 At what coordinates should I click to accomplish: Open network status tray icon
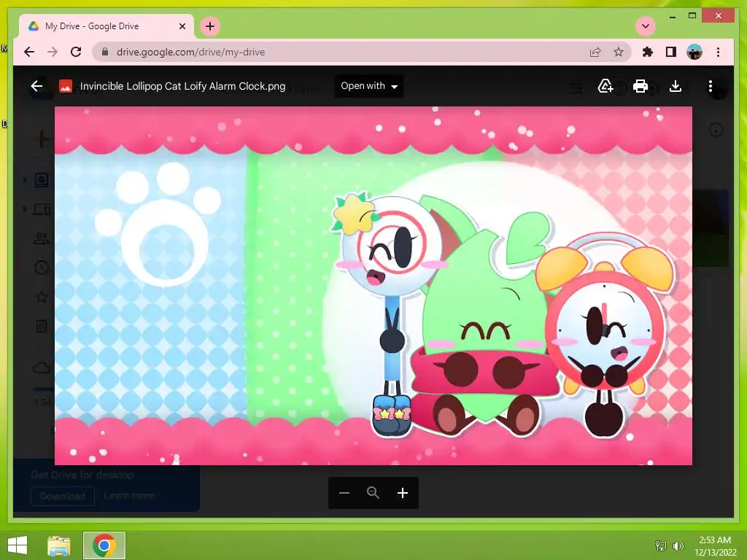coord(661,545)
